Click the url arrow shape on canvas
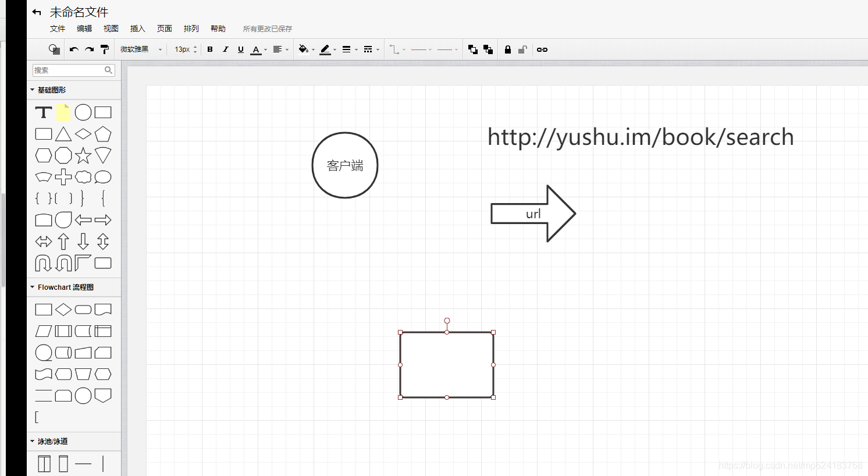 tap(533, 214)
